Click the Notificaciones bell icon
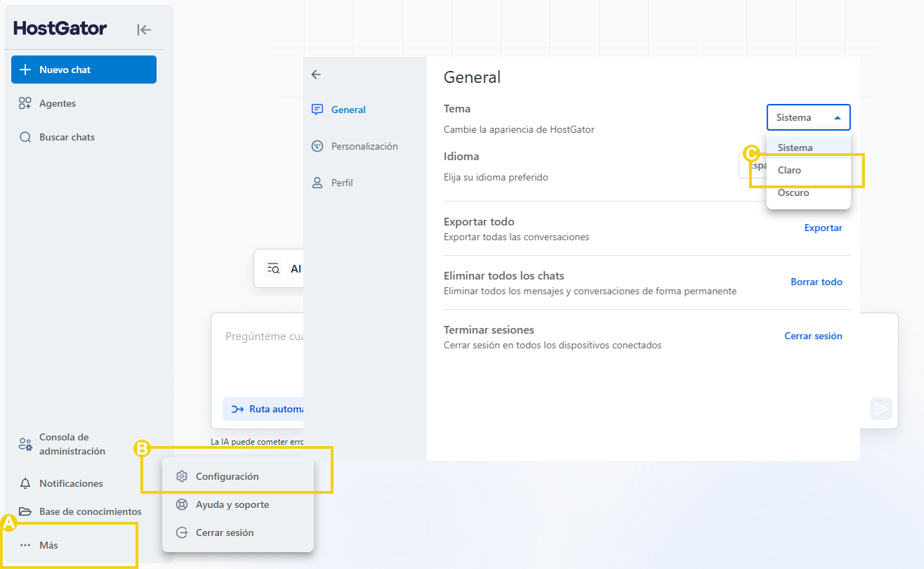The height and width of the screenshot is (569, 924). (25, 483)
